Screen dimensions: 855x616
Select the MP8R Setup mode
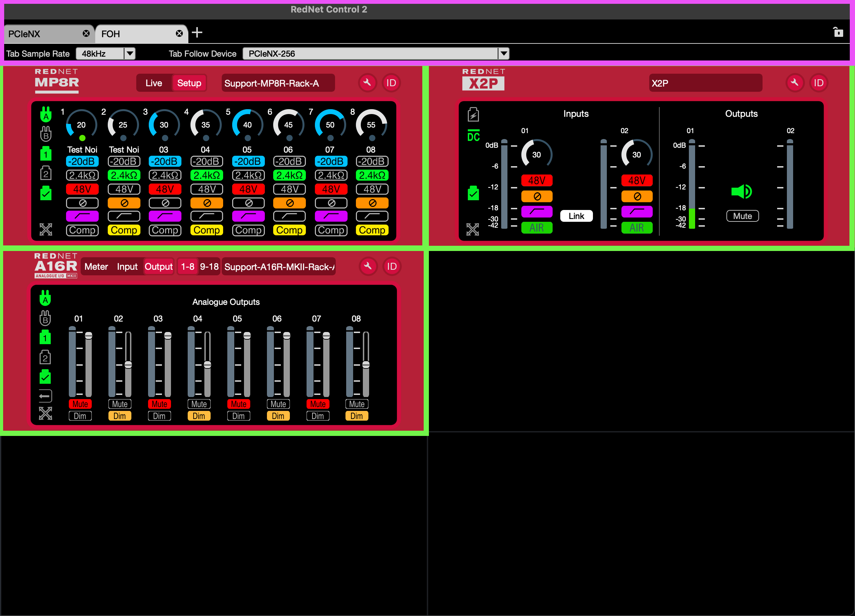tap(189, 83)
